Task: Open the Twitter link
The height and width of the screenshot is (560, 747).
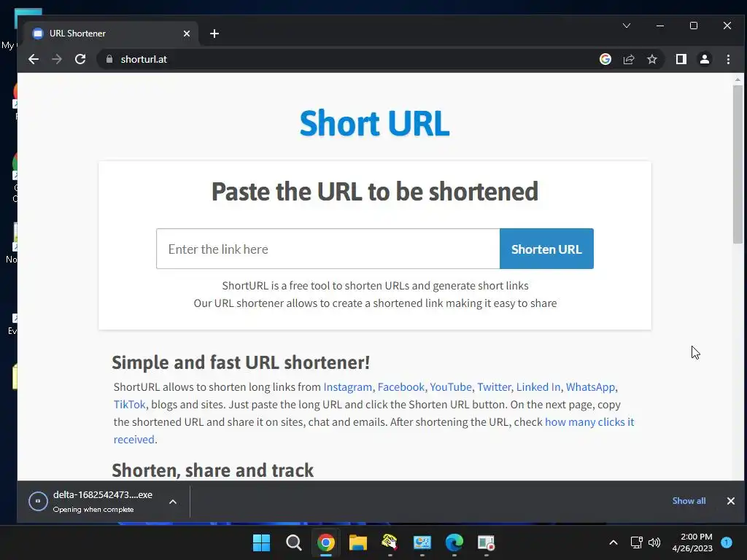Action: (x=494, y=386)
